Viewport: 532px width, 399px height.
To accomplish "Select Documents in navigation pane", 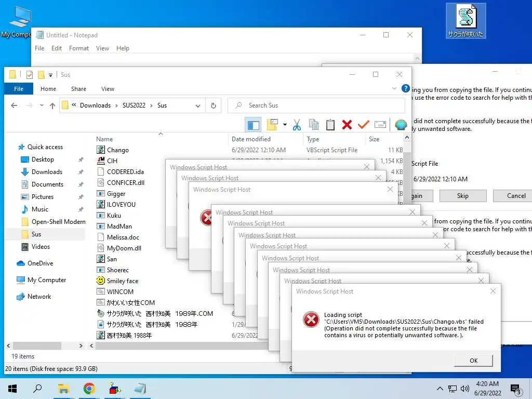I will pyautogui.click(x=47, y=184).
